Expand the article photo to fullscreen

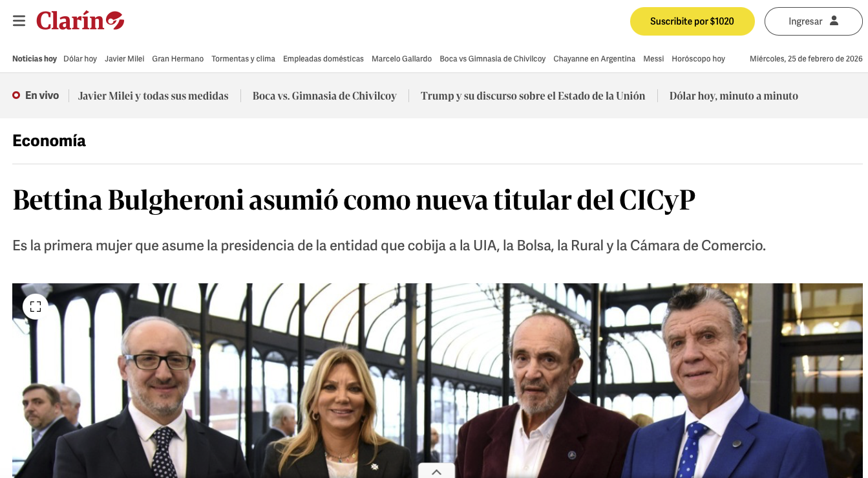tap(36, 307)
